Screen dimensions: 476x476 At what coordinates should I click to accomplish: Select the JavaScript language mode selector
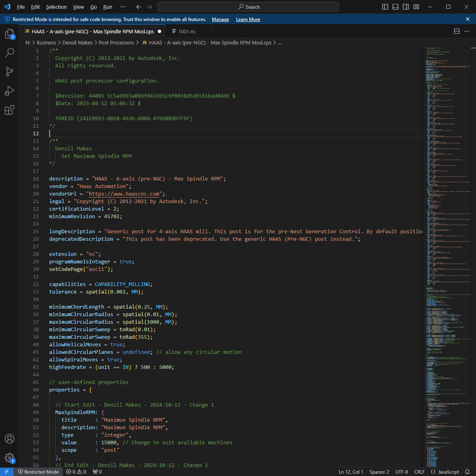[445, 472]
